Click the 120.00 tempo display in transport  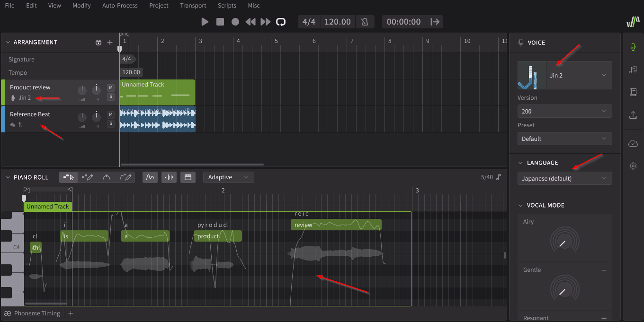tap(337, 22)
